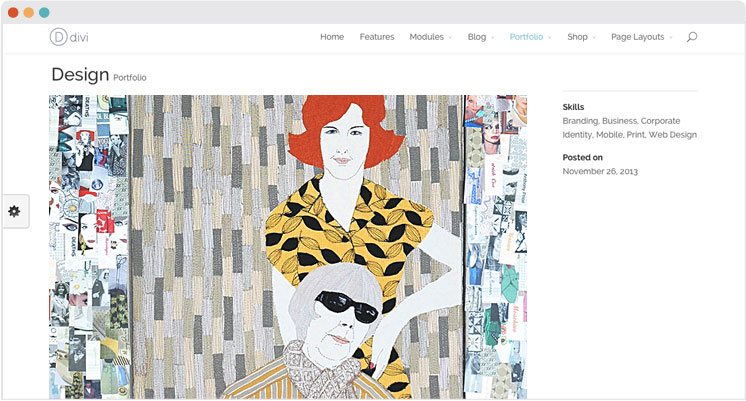Open the search magnifier icon

(692, 37)
